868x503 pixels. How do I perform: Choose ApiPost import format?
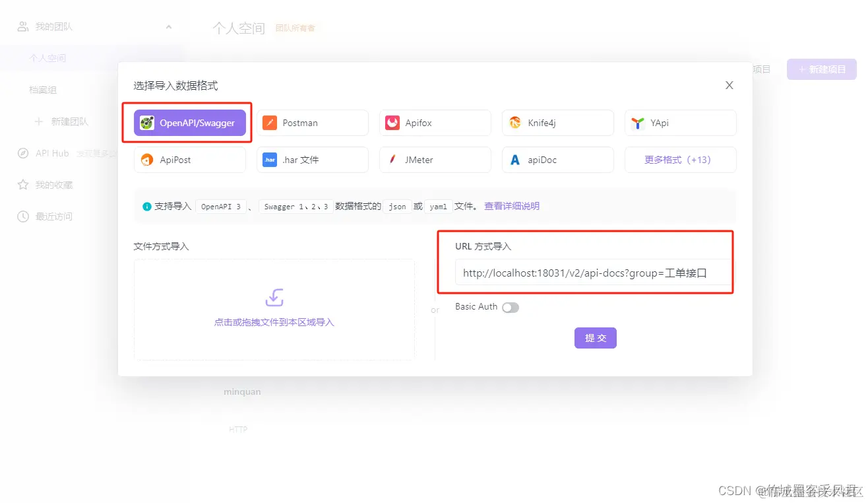[x=190, y=160]
